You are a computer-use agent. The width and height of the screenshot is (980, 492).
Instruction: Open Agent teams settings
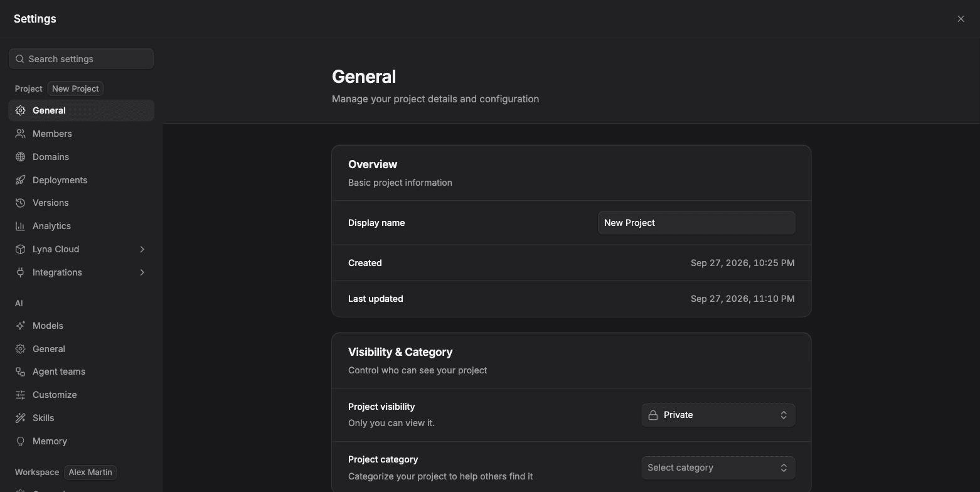(x=82, y=372)
